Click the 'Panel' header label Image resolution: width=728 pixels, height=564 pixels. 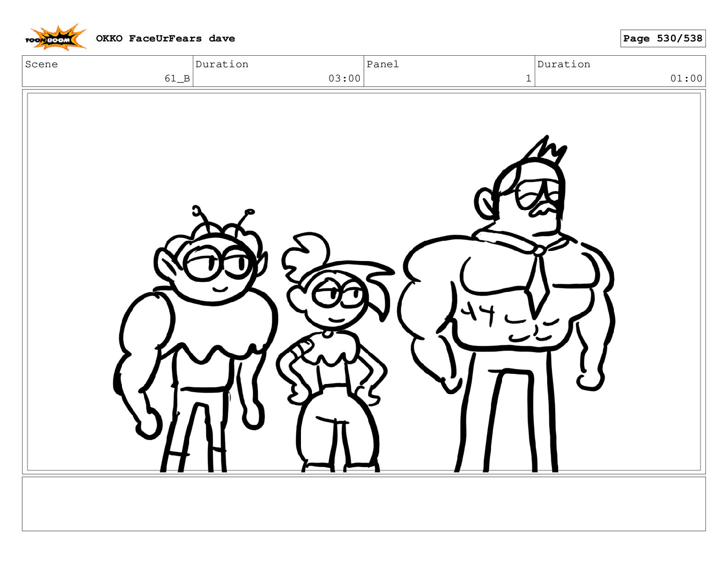pyautogui.click(x=382, y=64)
